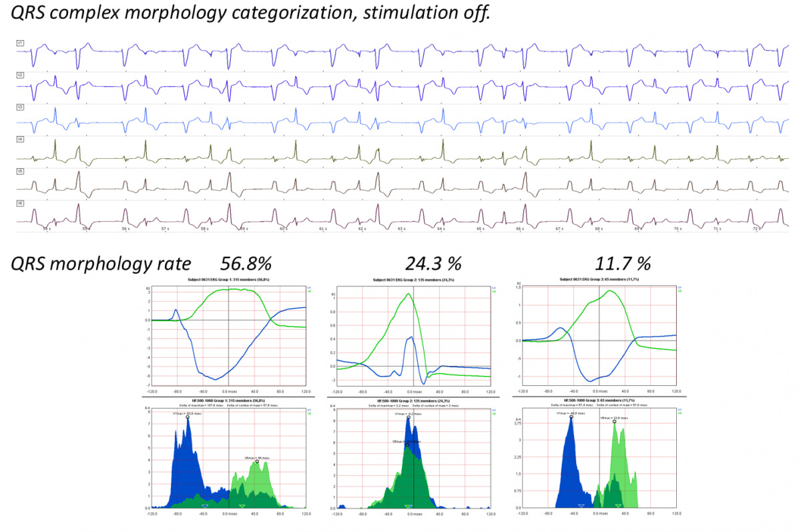
Task: Click the 54 s time axis tick
Action: (x=46, y=229)
